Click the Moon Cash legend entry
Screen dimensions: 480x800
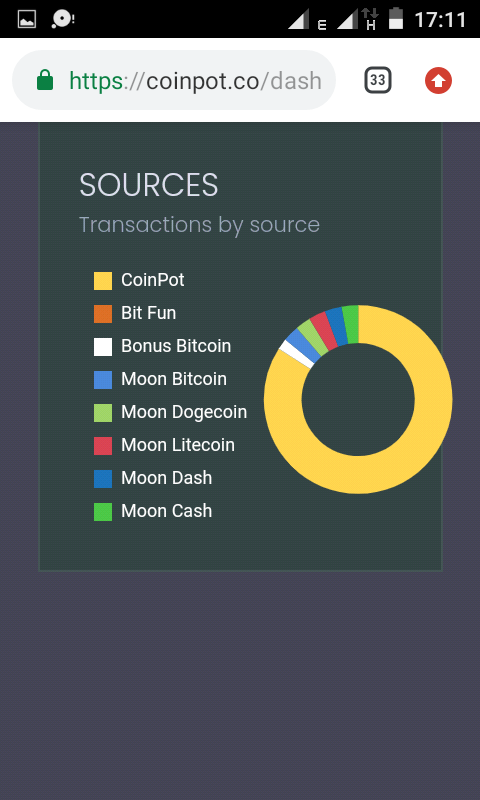tap(153, 511)
